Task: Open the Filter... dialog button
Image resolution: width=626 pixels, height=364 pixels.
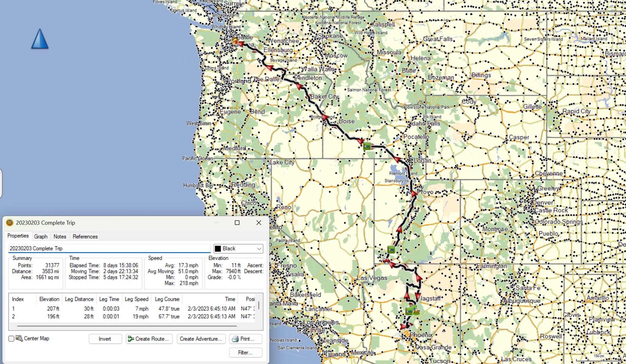Action: [x=245, y=352]
